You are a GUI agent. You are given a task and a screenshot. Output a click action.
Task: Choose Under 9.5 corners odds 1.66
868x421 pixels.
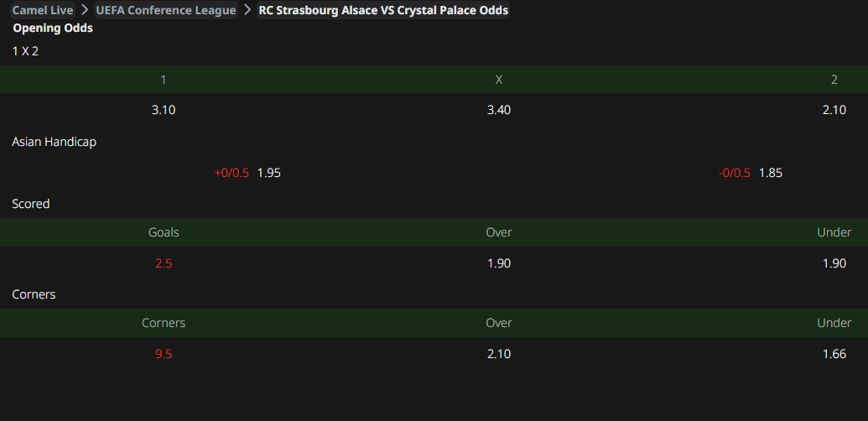pos(834,354)
